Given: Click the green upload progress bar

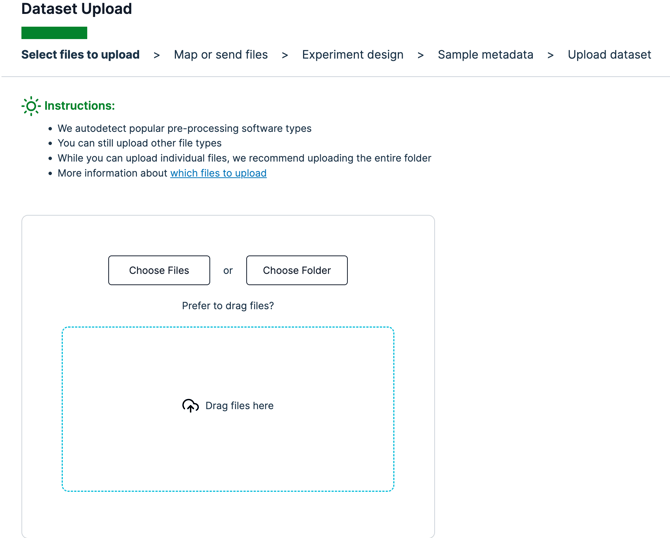Looking at the screenshot, I should point(54,33).
